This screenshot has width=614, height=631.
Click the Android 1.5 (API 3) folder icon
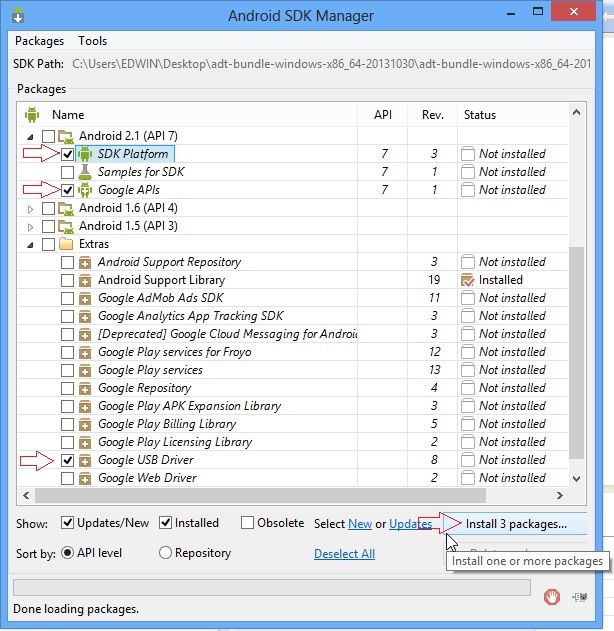point(66,227)
